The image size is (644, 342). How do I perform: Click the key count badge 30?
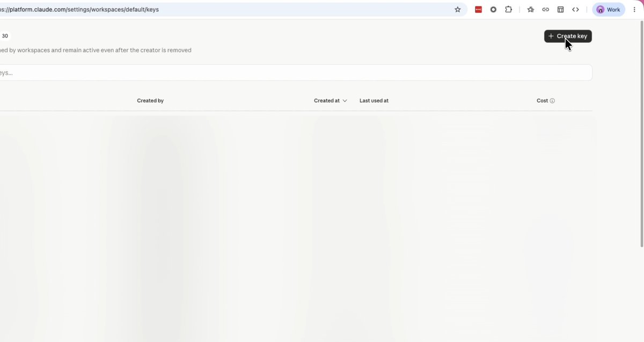pyautogui.click(x=5, y=36)
